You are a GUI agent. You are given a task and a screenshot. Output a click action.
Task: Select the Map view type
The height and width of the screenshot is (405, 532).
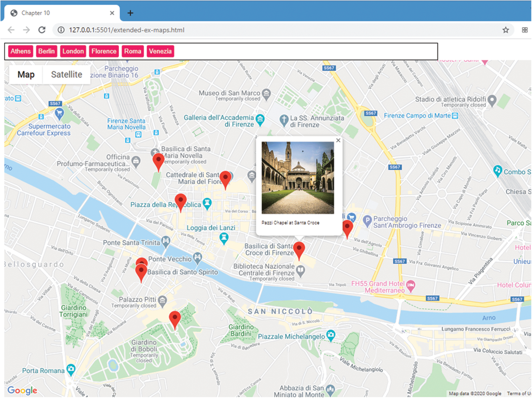point(26,74)
